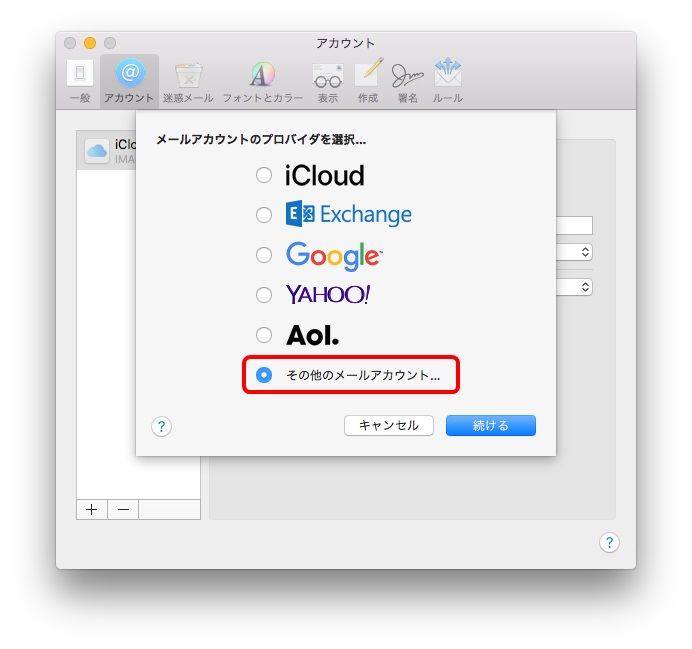Minimize the window with the yellow button
The height and width of the screenshot is (649, 692).
[x=90, y=43]
